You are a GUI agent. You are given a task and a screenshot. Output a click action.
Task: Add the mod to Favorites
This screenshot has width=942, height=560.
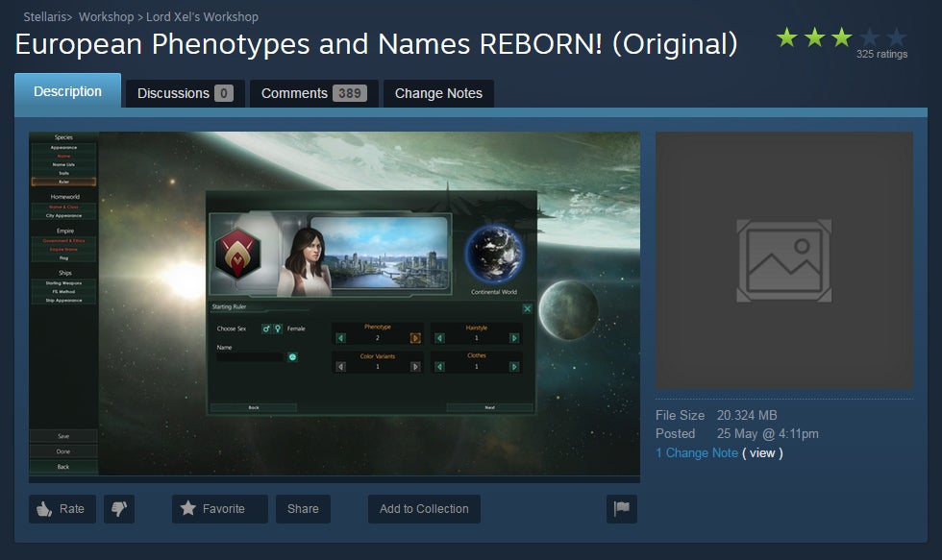click(x=220, y=509)
